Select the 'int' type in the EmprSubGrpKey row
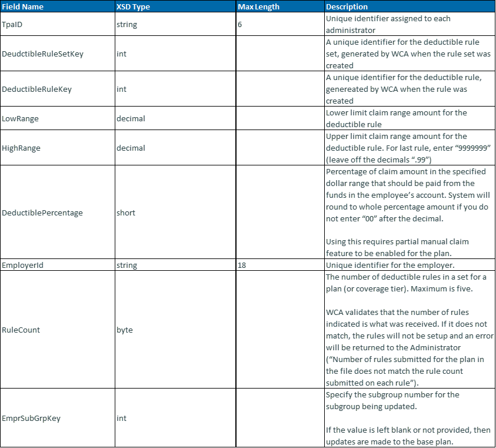Viewport: 496px width, 448px height. [121, 419]
